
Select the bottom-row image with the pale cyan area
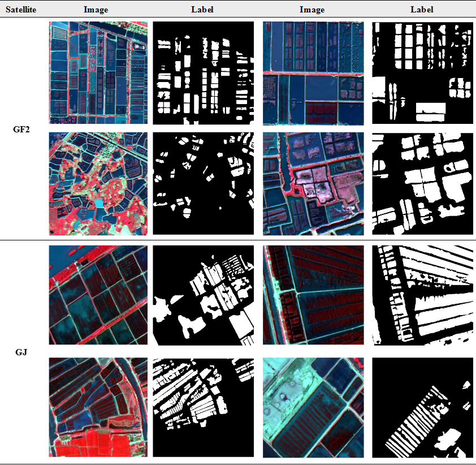[x=313, y=407]
